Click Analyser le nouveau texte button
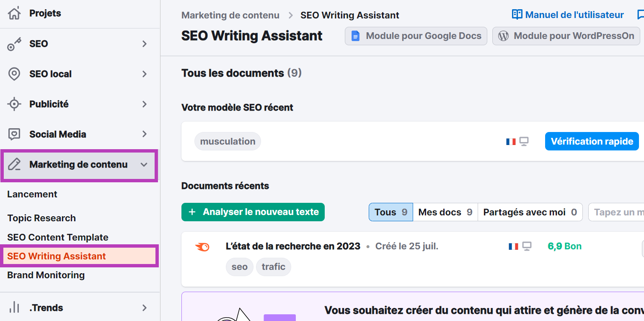Viewport: 644px width, 321px height. coord(253,212)
